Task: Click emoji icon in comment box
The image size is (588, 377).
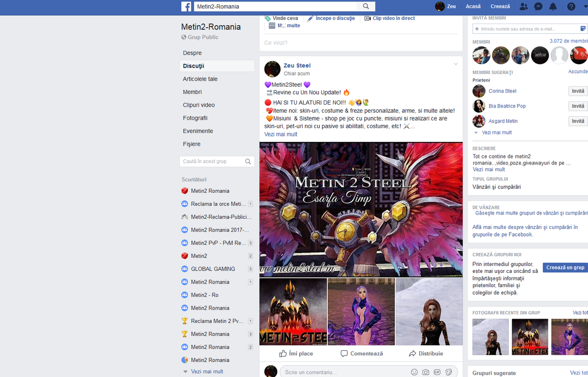Action: tap(415, 372)
